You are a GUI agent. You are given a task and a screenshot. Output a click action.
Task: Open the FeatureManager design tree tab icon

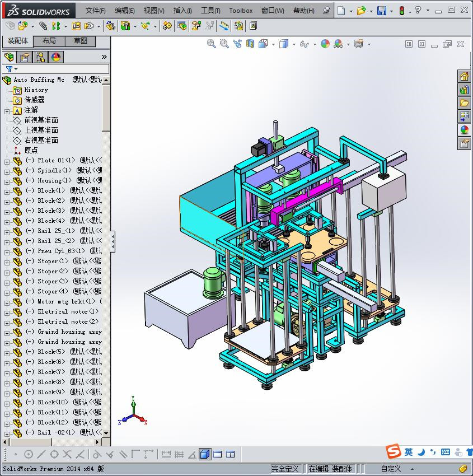coord(9,57)
